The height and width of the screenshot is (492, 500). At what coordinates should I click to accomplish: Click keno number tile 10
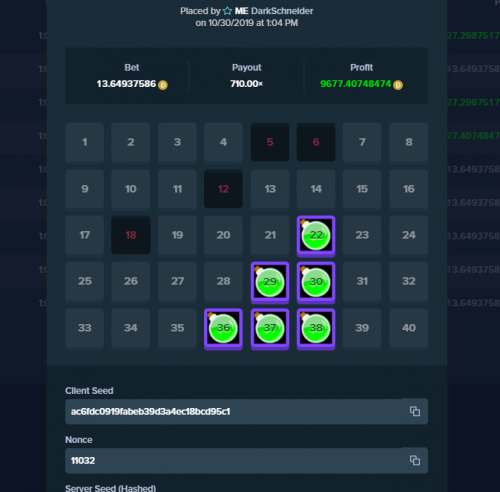tap(131, 189)
